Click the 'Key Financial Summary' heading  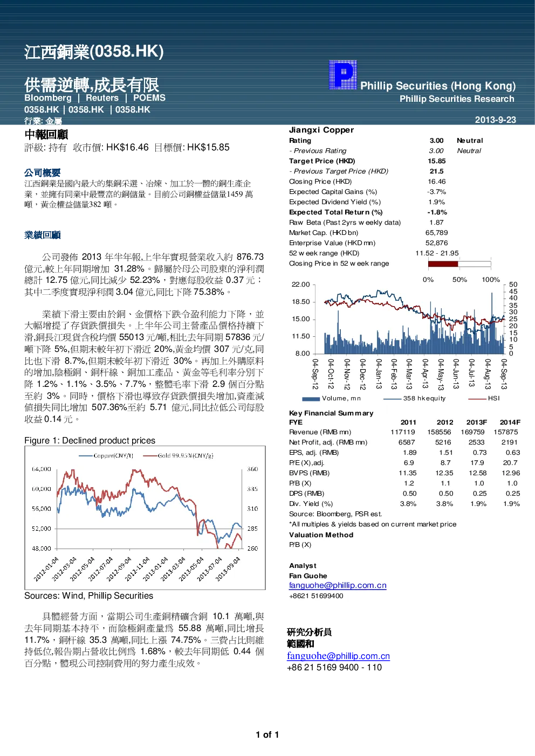pos(331,413)
